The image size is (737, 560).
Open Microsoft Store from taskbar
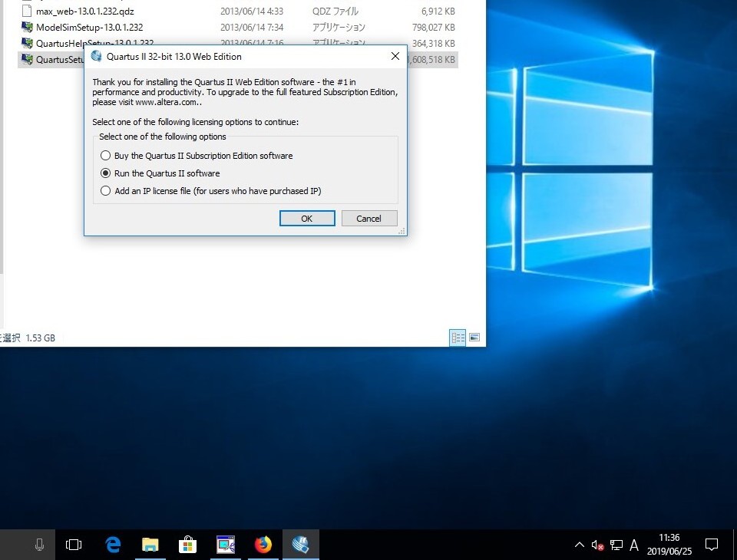[x=187, y=545]
